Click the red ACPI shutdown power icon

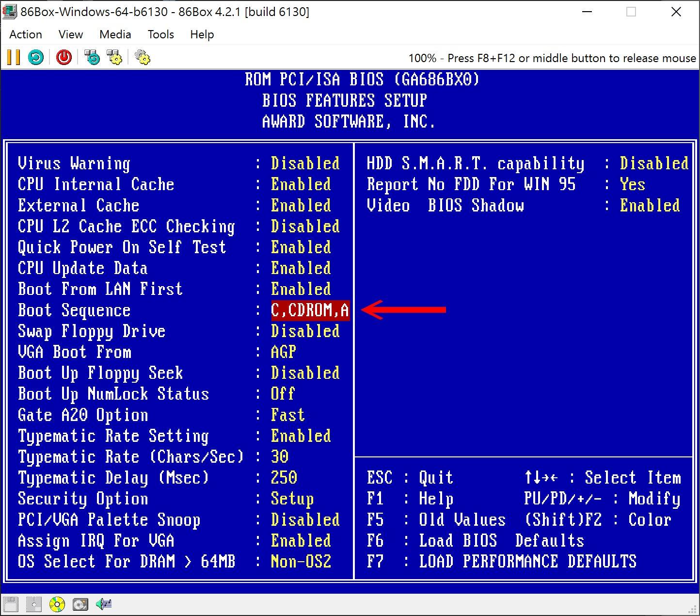(x=64, y=57)
